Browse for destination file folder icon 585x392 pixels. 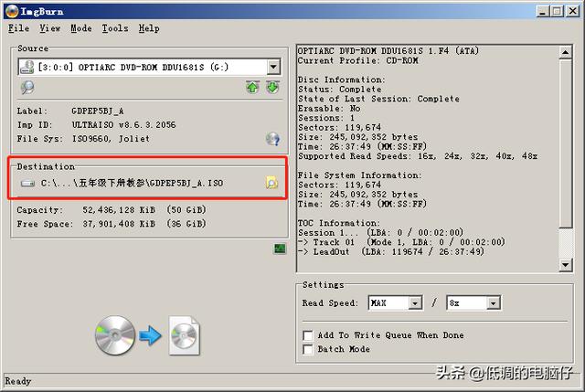tap(271, 183)
